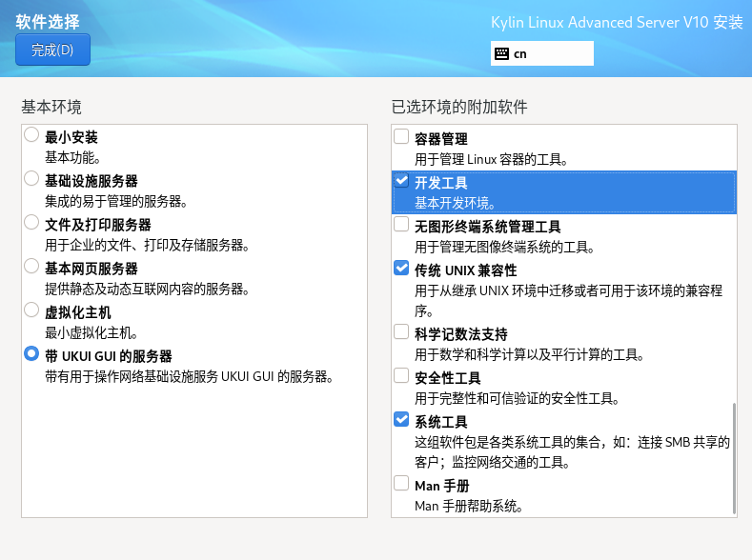Click the 安全性工具 label text
Screen dimensions: 752x560
448,378
